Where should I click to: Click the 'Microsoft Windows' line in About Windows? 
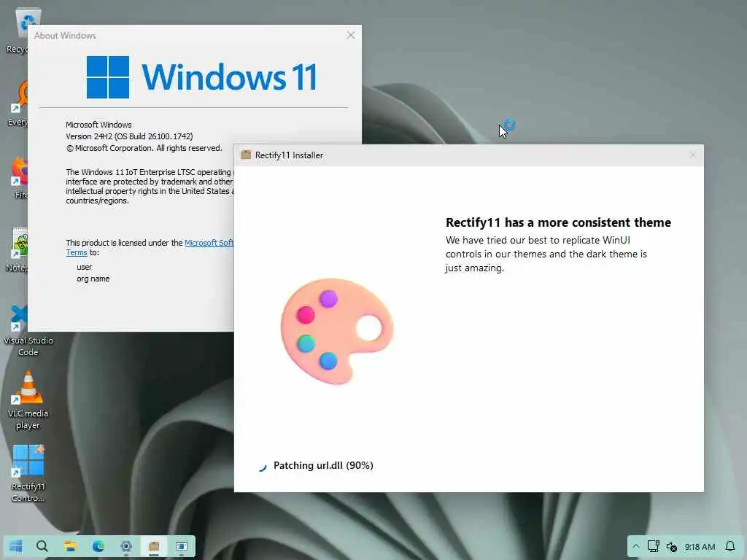point(98,125)
